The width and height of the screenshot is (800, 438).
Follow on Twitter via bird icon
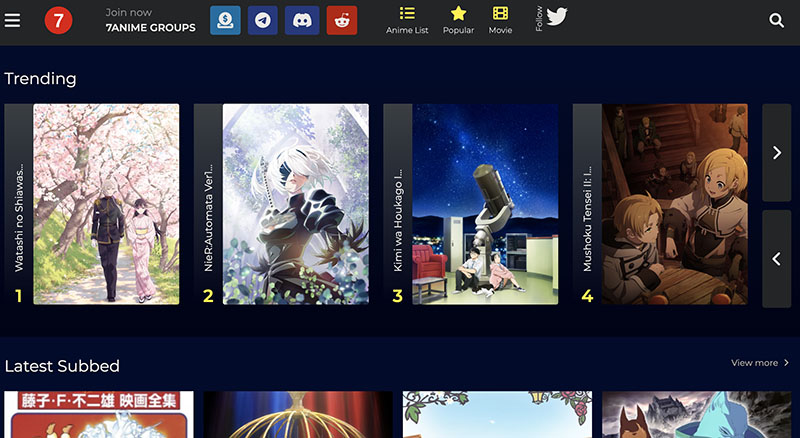(557, 16)
